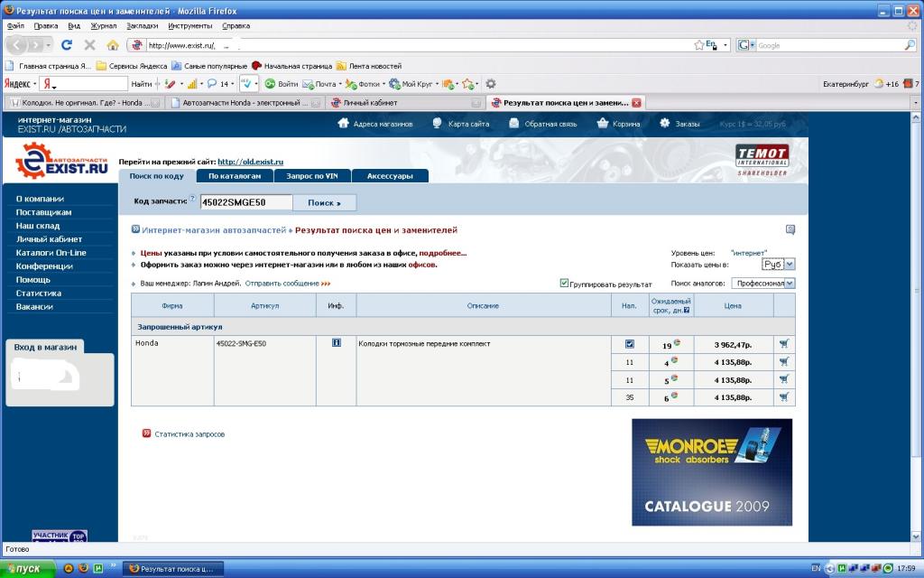Open the old.exist.ru link
Viewport: 924px width, 578px height.
[251, 162]
